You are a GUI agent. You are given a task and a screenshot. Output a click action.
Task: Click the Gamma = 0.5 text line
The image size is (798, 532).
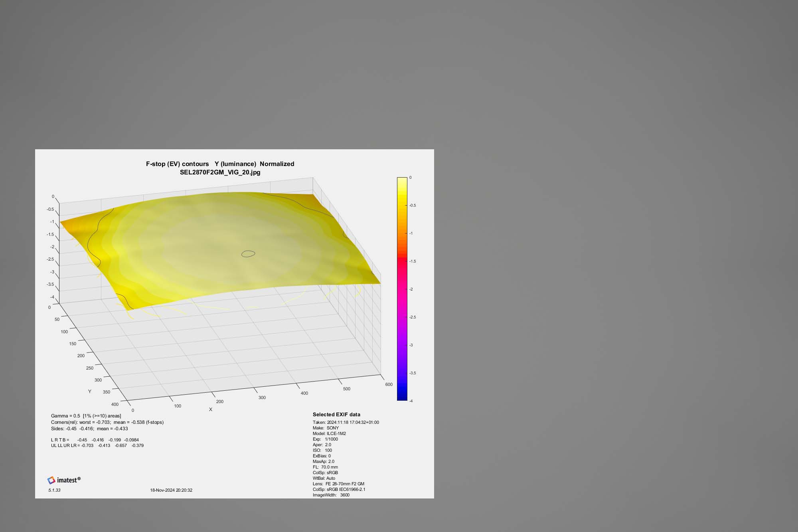pyautogui.click(x=86, y=416)
